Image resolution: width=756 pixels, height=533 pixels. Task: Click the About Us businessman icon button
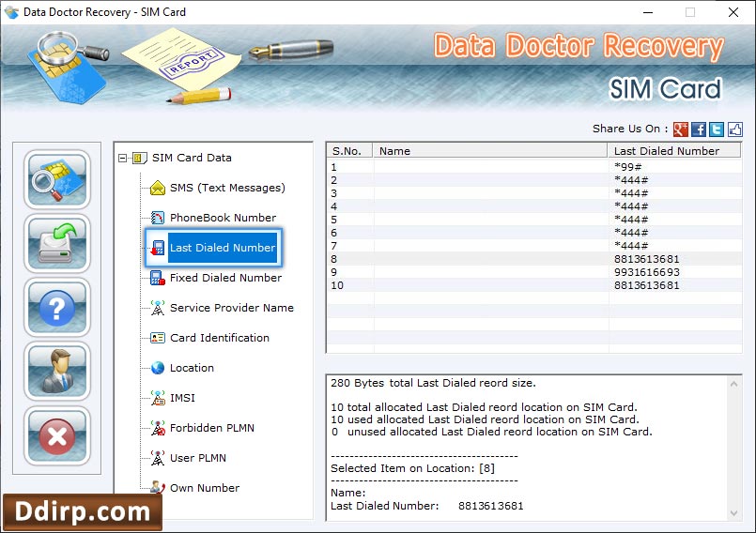coord(57,372)
